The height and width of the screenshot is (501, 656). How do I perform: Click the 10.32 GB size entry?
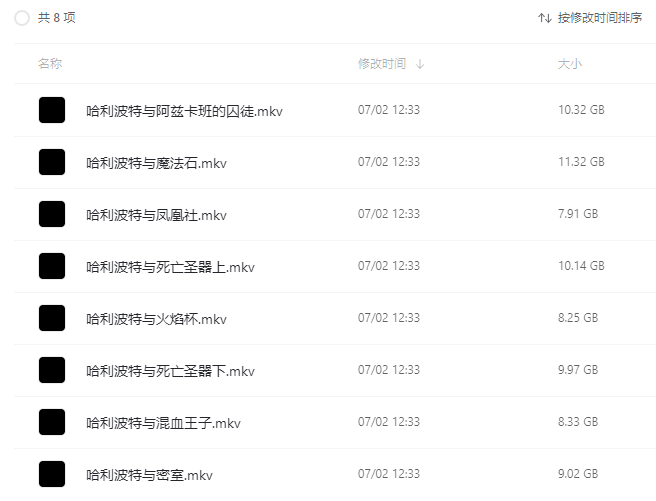pos(581,110)
